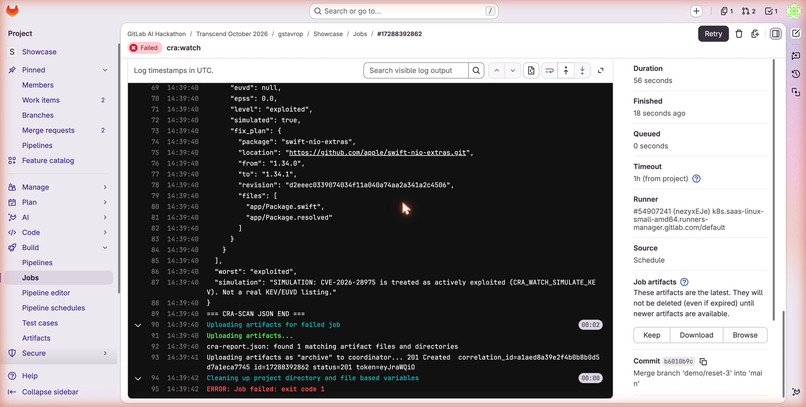Expand the Code menu
Viewport: 806px width, 407px height.
(105, 232)
